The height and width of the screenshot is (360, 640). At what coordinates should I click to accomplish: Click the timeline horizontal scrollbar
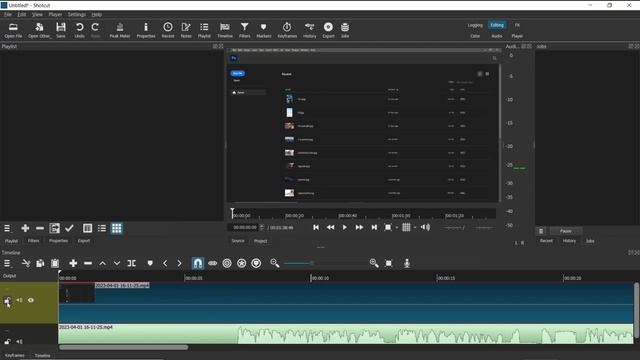coord(124,347)
